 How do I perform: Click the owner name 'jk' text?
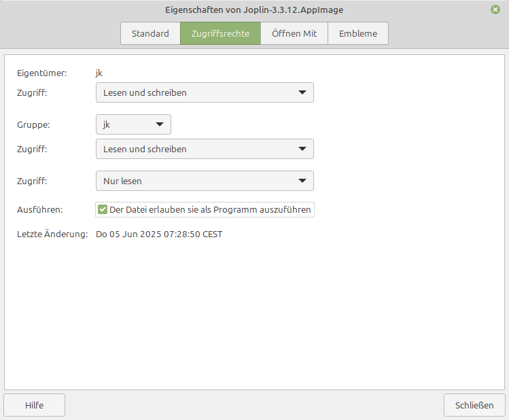click(x=99, y=73)
